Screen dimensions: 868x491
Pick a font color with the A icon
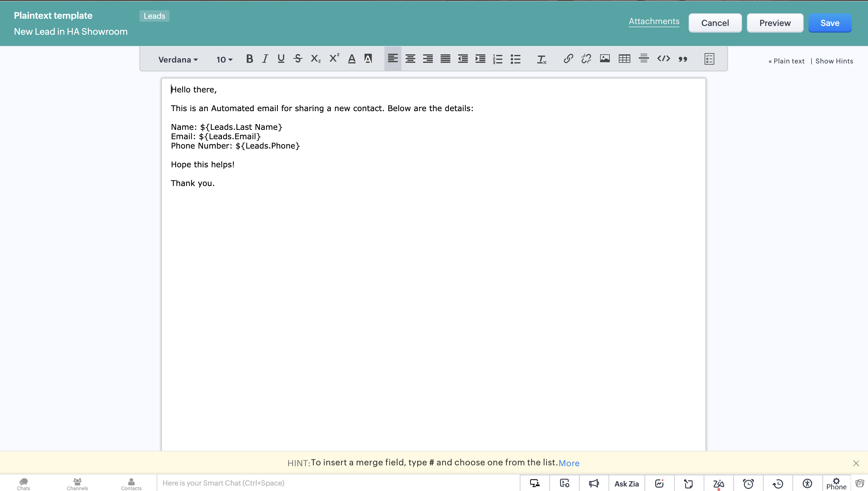(352, 59)
